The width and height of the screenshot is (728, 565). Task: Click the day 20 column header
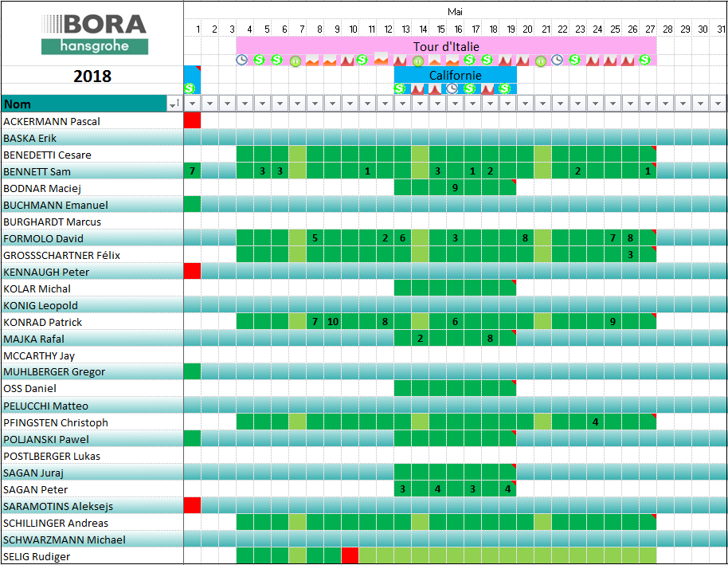coord(527,29)
